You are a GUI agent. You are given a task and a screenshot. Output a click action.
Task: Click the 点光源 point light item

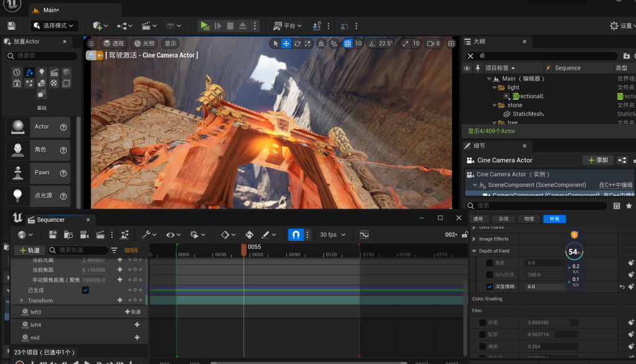pos(38,196)
